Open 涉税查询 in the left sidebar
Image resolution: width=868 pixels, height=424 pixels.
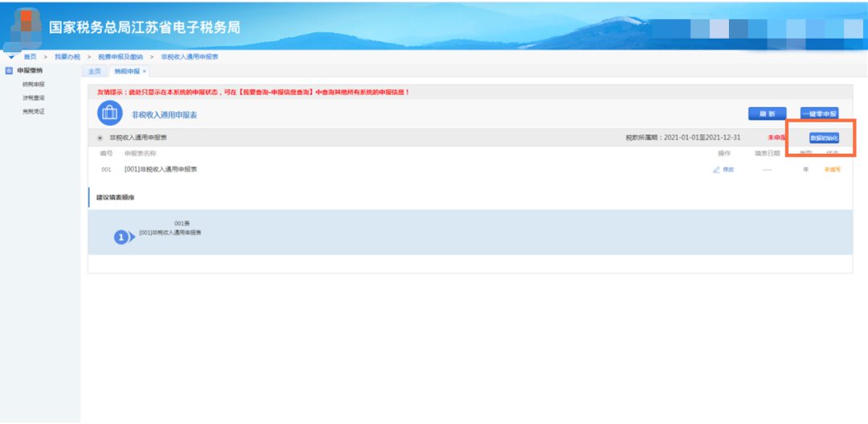(33, 97)
